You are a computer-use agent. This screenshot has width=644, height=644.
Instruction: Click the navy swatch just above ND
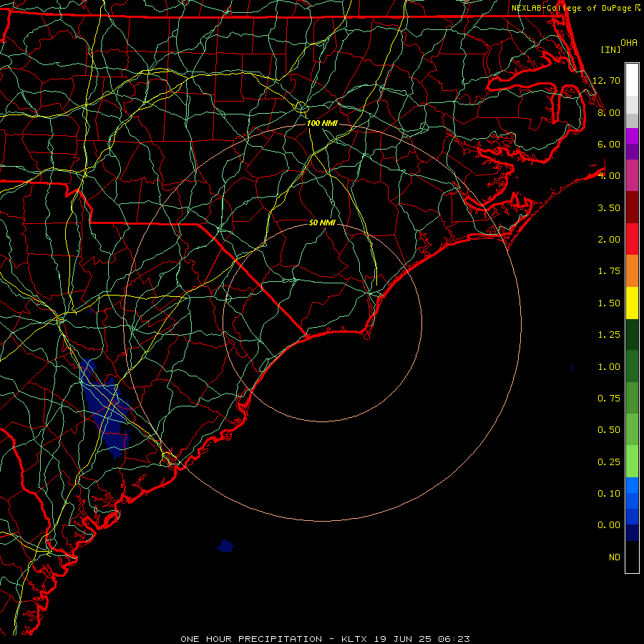632,532
